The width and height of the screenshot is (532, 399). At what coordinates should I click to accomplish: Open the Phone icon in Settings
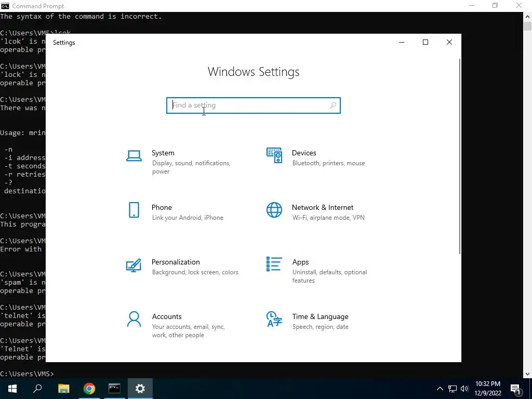134,210
